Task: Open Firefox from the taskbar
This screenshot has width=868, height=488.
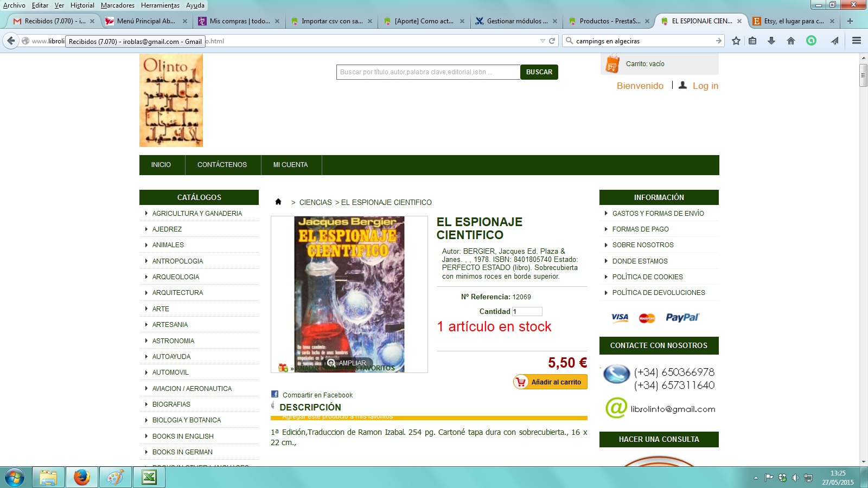Action: (82, 477)
